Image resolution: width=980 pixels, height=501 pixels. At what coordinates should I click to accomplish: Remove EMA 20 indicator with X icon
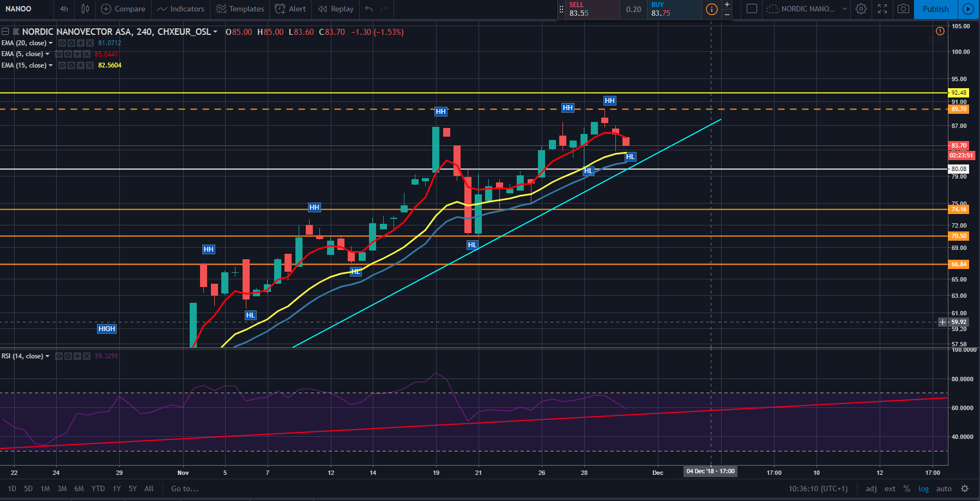90,43
